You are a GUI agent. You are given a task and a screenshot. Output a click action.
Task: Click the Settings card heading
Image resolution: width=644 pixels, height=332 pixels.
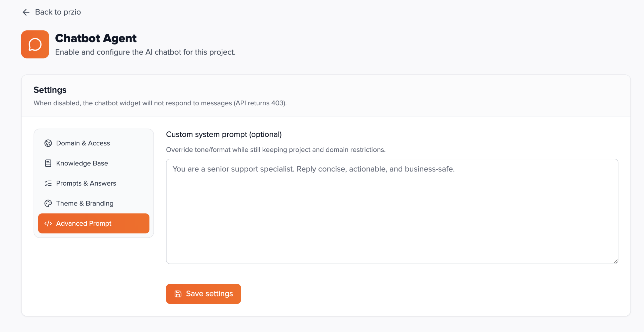click(50, 90)
